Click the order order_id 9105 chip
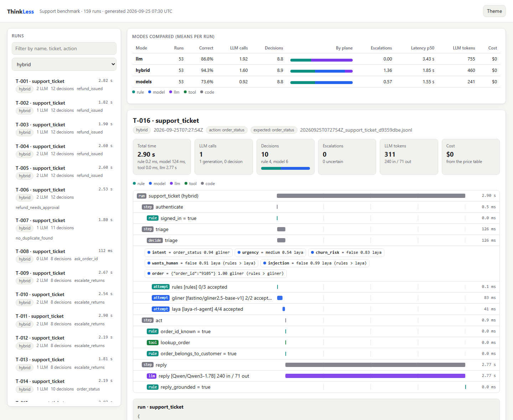The height and width of the screenshot is (420, 513). click(x=216, y=273)
